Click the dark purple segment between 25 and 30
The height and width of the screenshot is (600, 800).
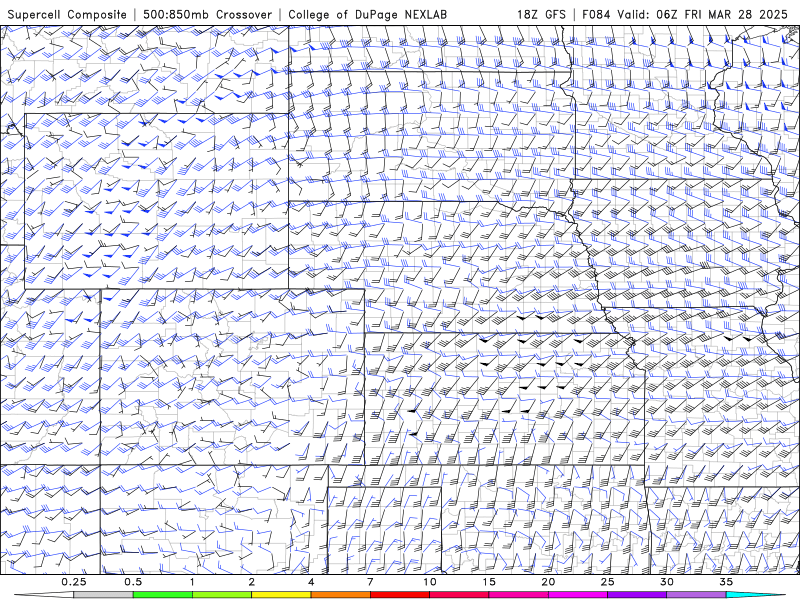click(x=637, y=595)
